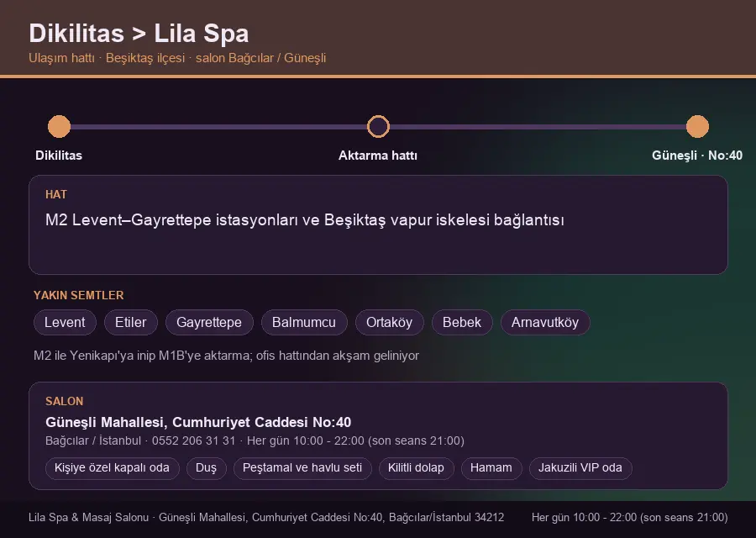756x538 pixels.
Task: Click the Balmumcu chip
Action: tap(304, 322)
